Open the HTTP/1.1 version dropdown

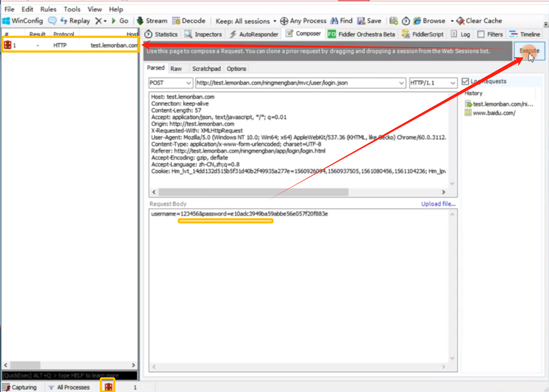point(433,83)
